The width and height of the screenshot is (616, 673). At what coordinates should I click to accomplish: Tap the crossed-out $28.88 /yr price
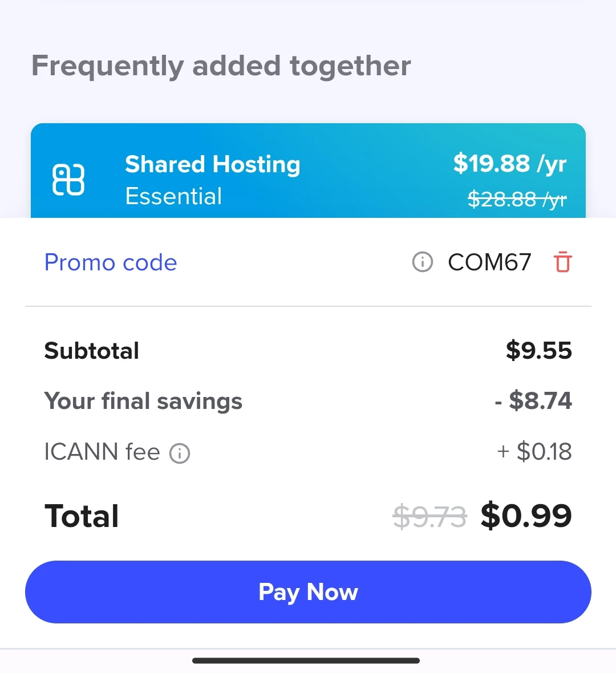(517, 199)
